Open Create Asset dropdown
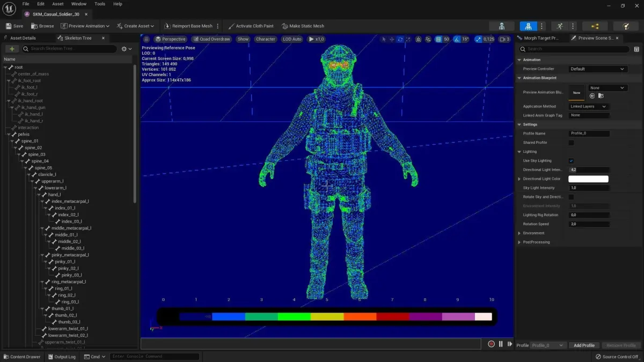 (x=135, y=26)
